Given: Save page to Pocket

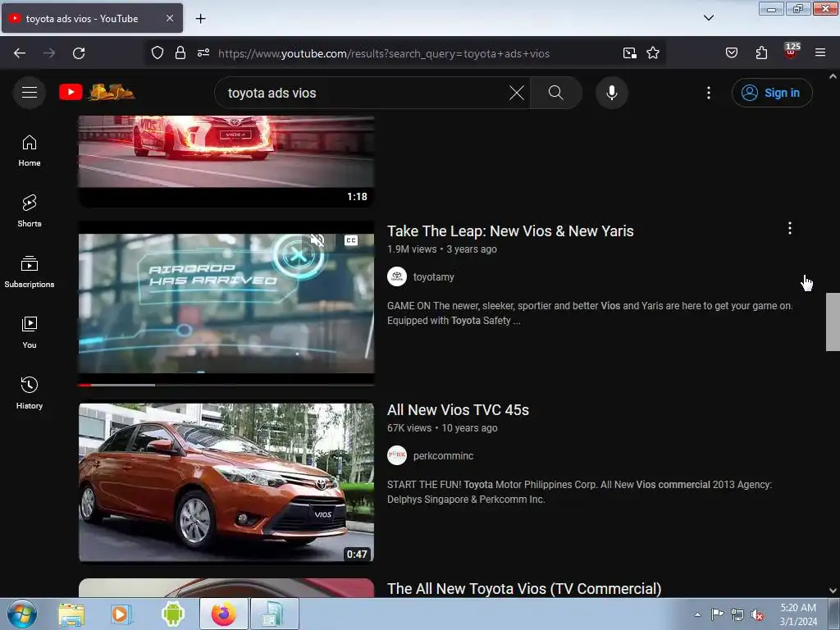Looking at the screenshot, I should tap(731, 52).
